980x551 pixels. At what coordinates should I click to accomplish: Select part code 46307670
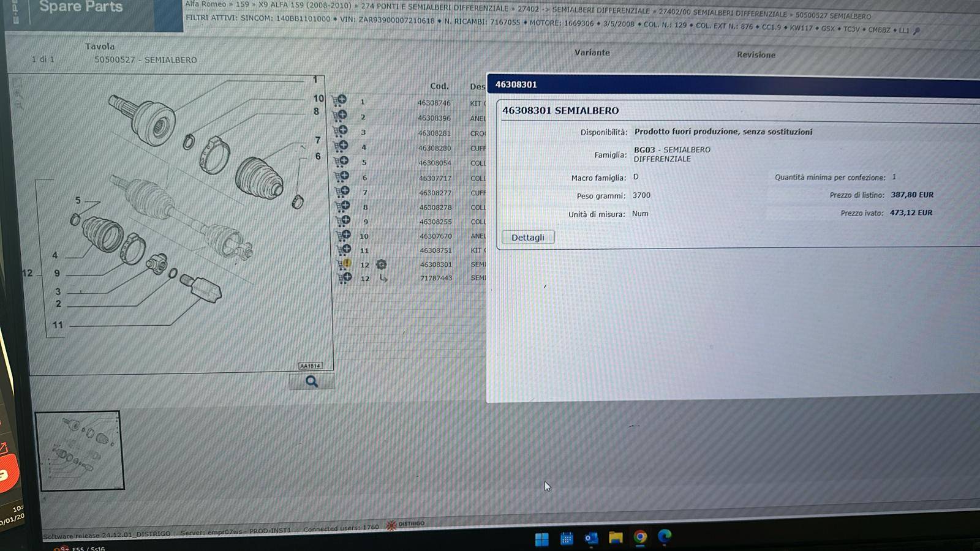coord(435,236)
